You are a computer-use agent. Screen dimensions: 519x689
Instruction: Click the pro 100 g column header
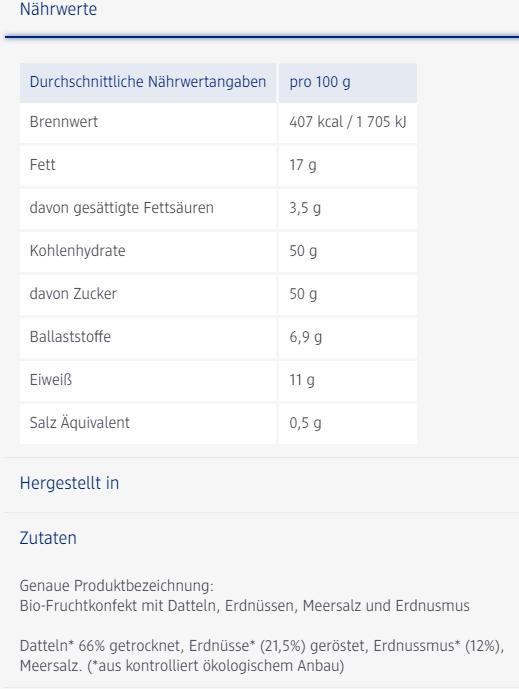348,82
